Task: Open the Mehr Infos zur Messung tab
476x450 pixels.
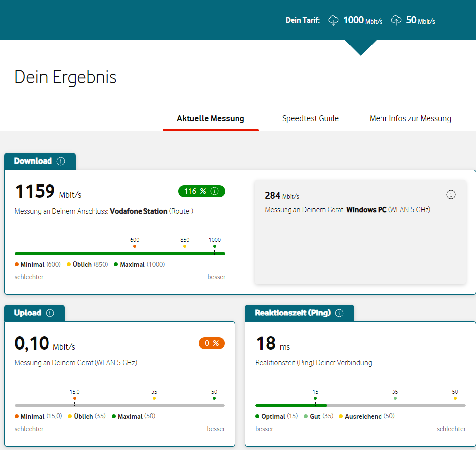Action: click(x=410, y=119)
